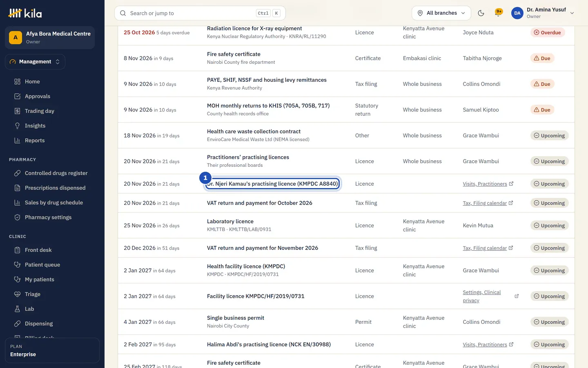
Task: Click external-link icon beside Settings, Clinical privacy
Action: (517, 296)
